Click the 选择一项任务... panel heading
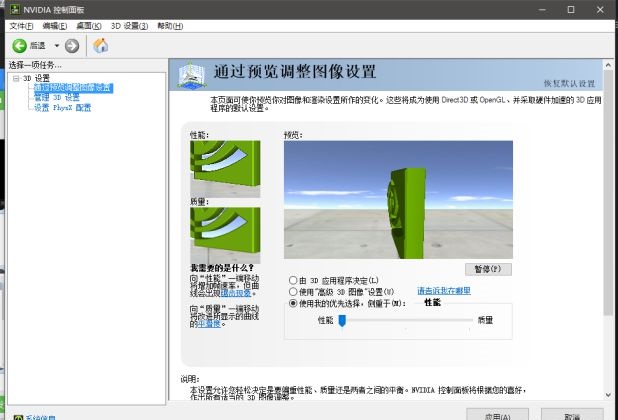Screen dimensions: 618x420 35,65
